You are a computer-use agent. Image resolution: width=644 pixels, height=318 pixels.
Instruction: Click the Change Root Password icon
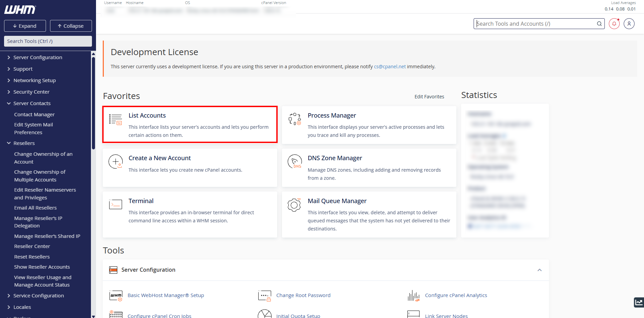point(265,296)
